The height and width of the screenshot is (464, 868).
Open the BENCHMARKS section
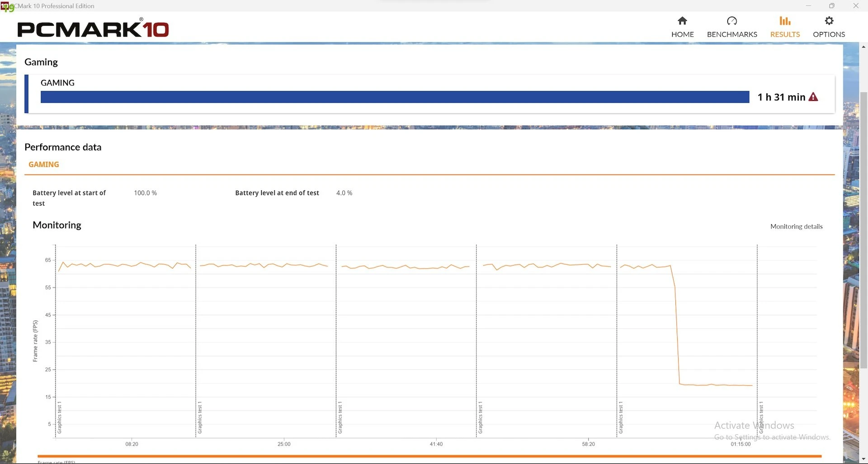tap(732, 27)
